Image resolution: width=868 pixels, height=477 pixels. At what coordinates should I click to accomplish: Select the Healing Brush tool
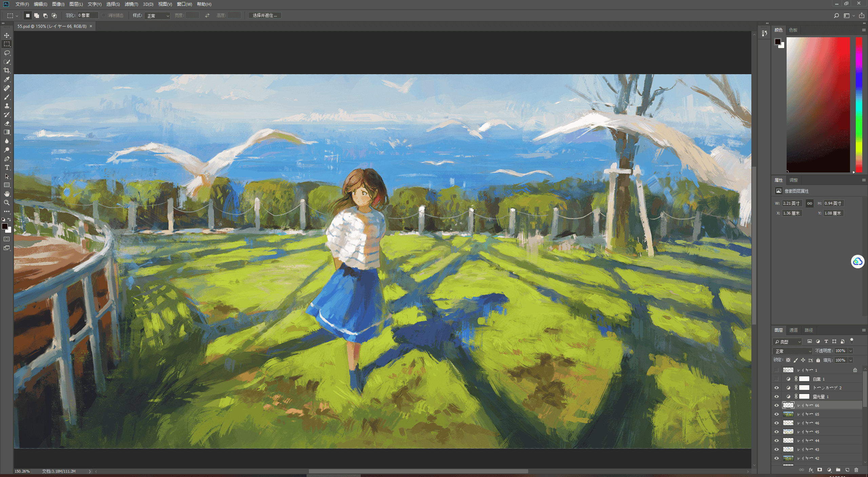[7, 88]
